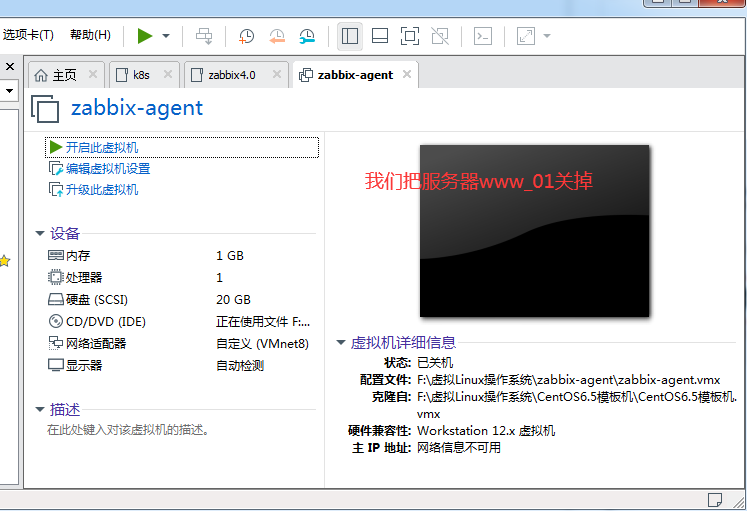The width and height of the screenshot is (747, 511).
Task: Toggle the library sidebar view icon
Action: point(350,36)
